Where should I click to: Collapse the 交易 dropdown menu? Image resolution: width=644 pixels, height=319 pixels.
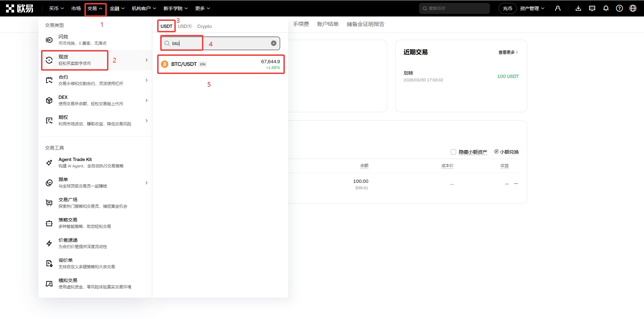coord(95,8)
